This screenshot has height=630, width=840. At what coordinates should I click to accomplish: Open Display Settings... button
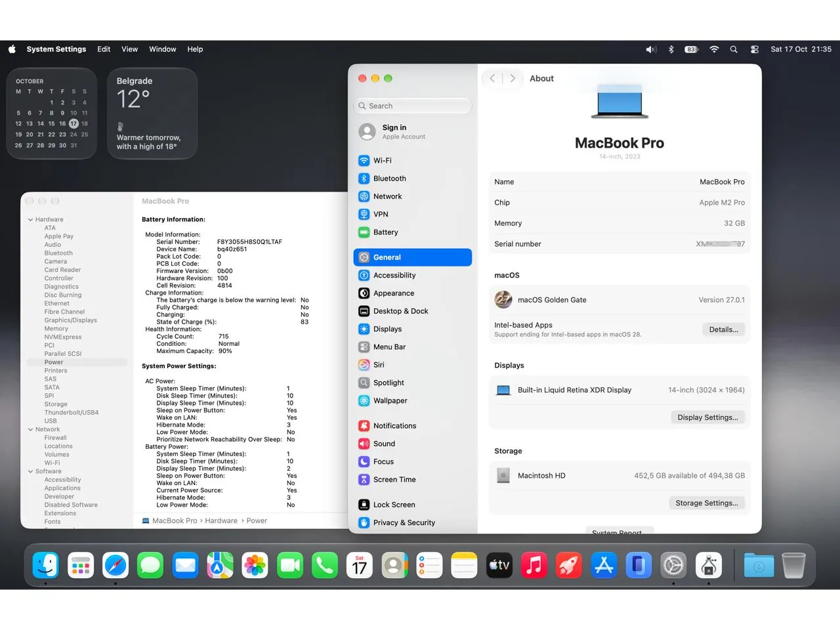coord(707,417)
